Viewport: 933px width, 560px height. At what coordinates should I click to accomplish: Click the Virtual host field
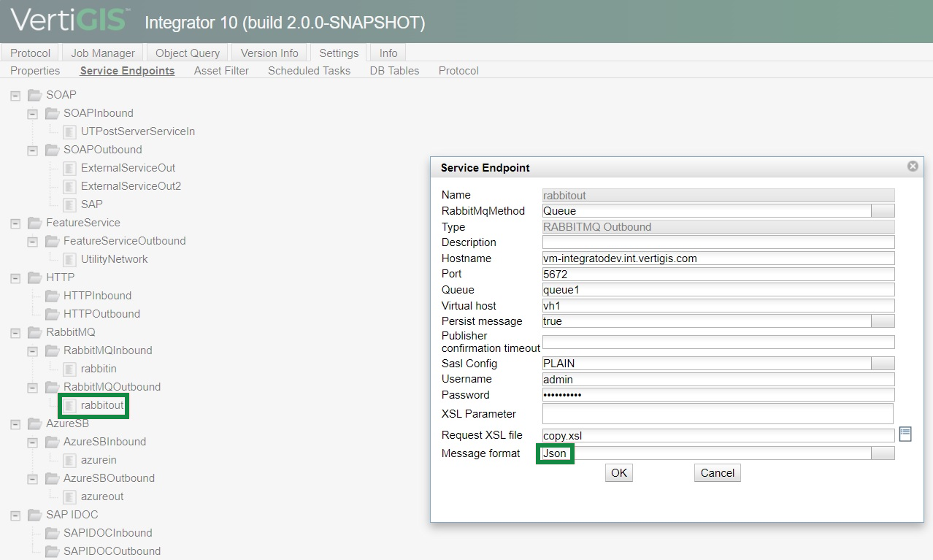coord(718,306)
